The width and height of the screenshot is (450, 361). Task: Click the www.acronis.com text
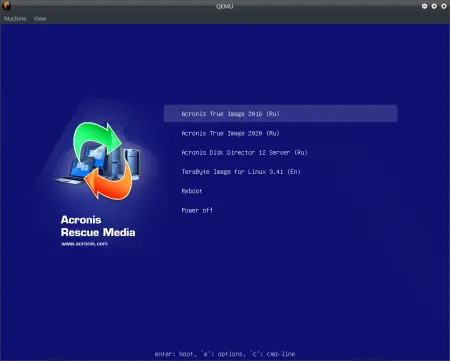[84, 244]
